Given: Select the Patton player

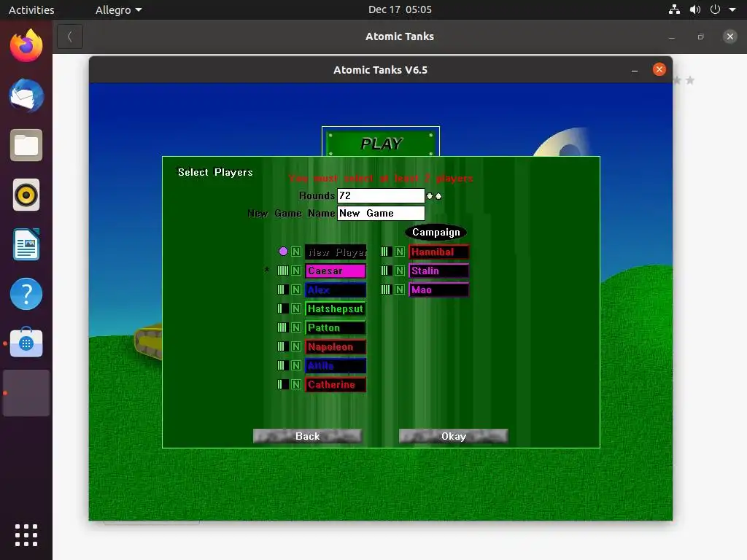Looking at the screenshot, I should point(336,327).
